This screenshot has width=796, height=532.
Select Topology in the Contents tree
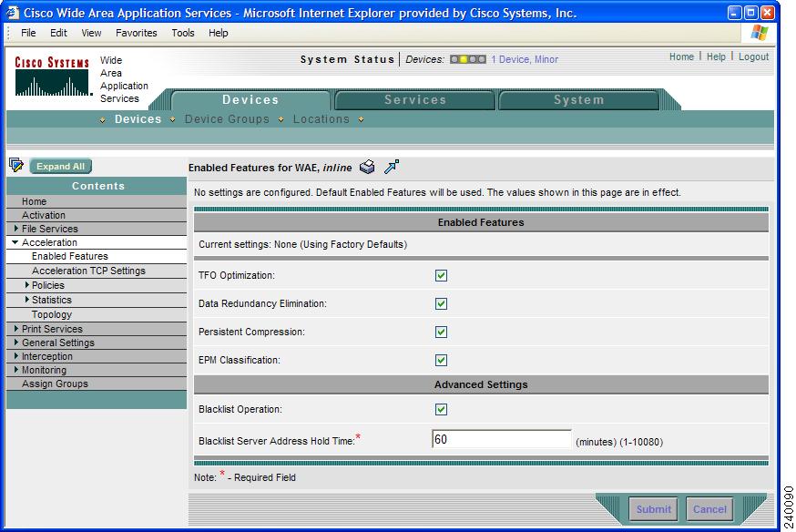[x=52, y=314]
